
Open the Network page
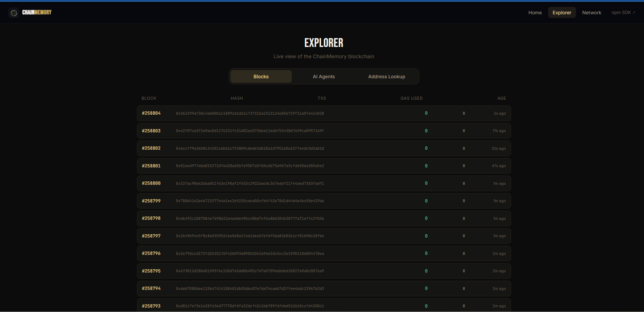(592, 13)
